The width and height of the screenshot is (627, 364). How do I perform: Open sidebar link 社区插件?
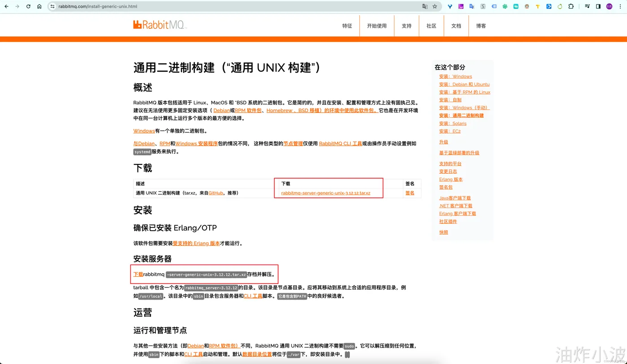coord(448,221)
